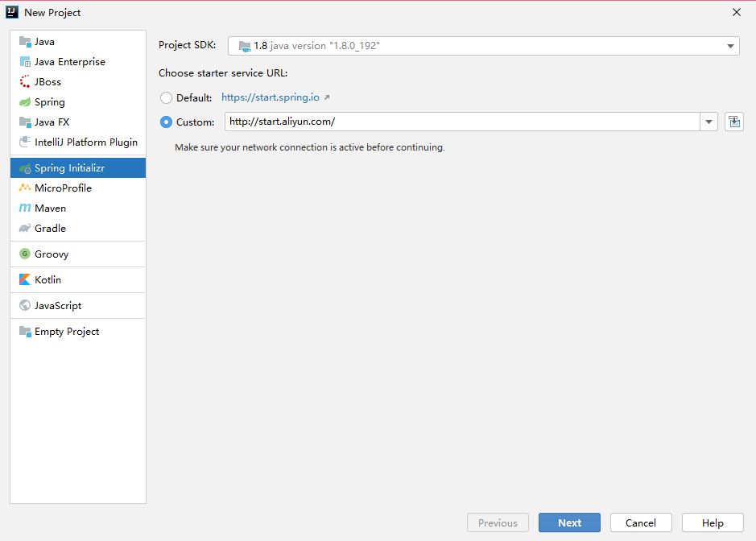Viewport: 756px width, 541px height.
Task: Click the external link arrow after start.spring.io
Action: [327, 97]
